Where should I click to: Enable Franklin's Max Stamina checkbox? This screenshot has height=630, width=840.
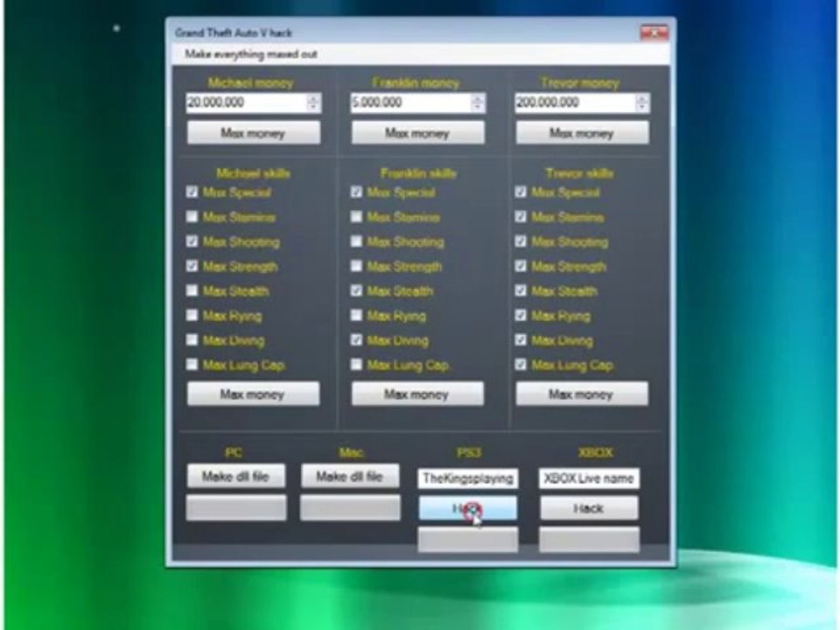tap(356, 216)
